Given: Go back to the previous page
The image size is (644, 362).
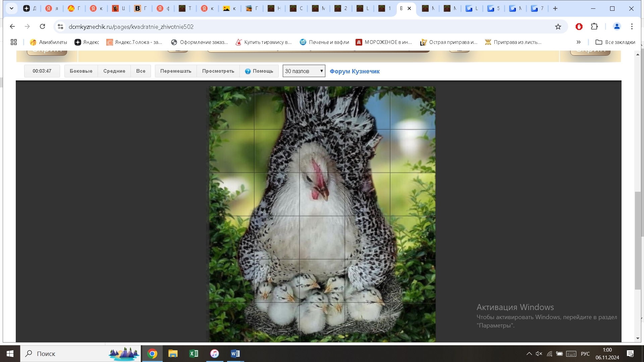Looking at the screenshot, I should click(x=12, y=26).
